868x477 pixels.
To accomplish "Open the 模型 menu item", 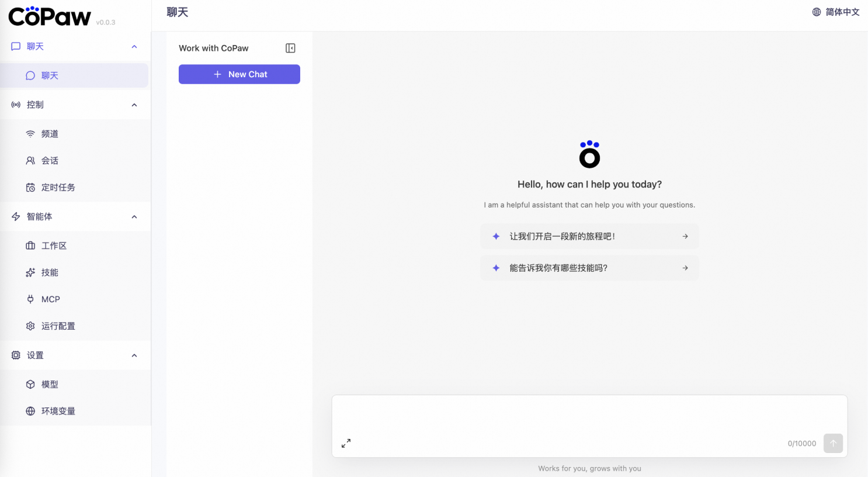I will point(74,384).
